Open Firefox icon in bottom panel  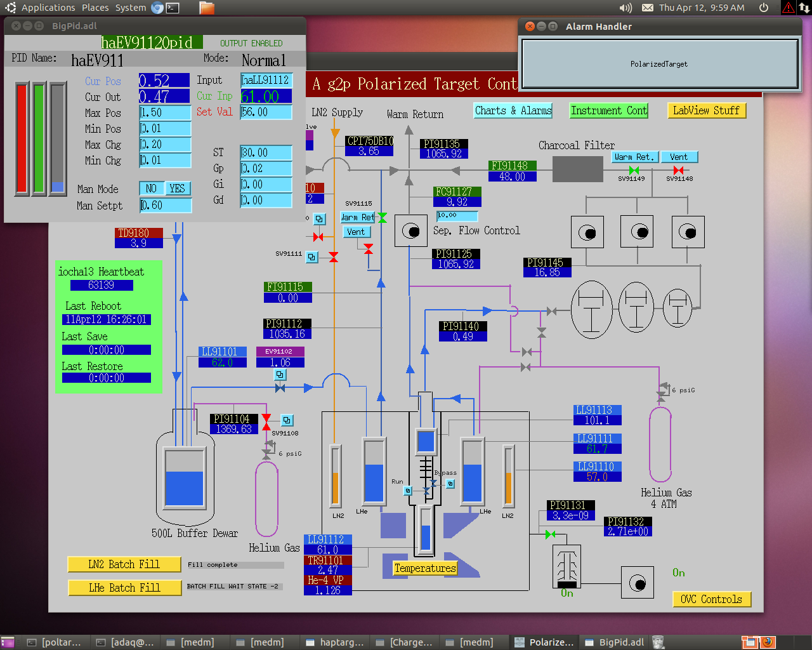[768, 642]
